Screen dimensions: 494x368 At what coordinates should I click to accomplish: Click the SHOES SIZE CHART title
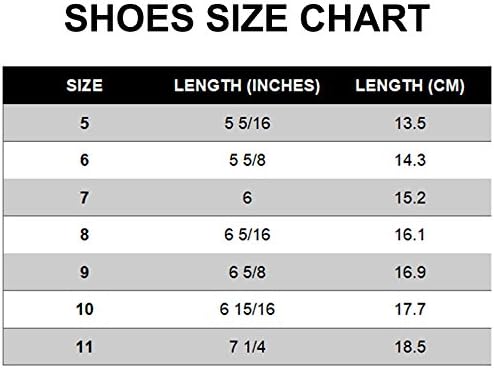[247, 18]
